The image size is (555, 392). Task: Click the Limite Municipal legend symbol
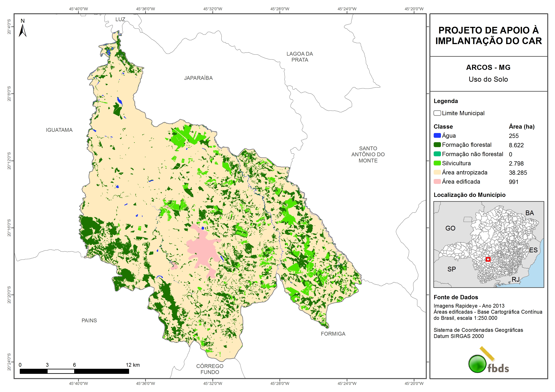[437, 113]
